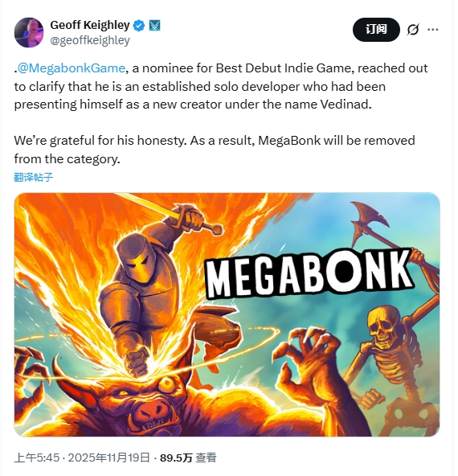The image size is (458, 476).
Task: Click the second paragraph about MegaBonk removal
Action: [215, 150]
